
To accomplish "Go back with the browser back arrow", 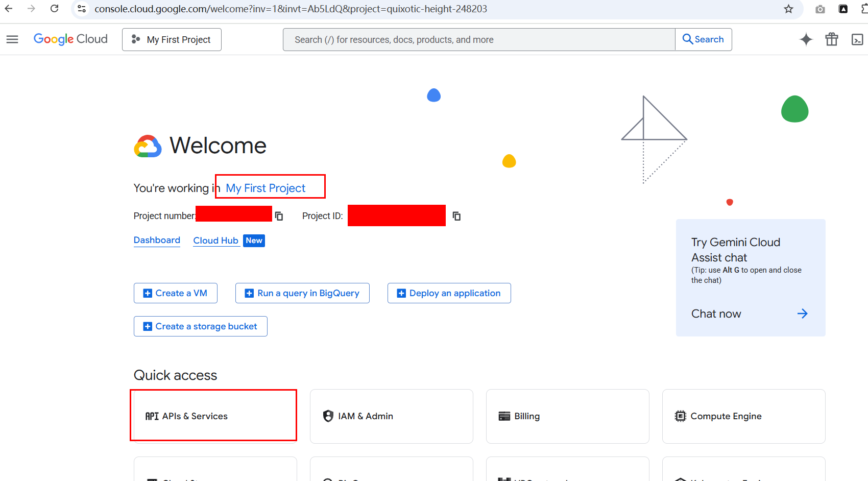I will pos(9,9).
